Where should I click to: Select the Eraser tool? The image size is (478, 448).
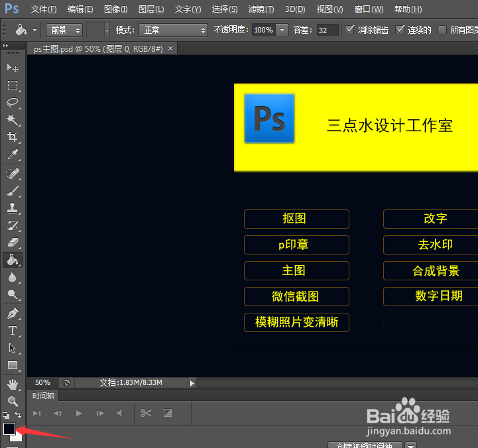(13, 243)
